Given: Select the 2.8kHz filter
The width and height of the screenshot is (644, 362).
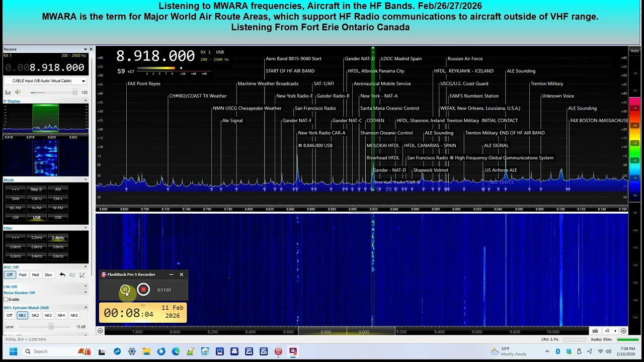Looking at the screenshot, I should pos(37,247).
